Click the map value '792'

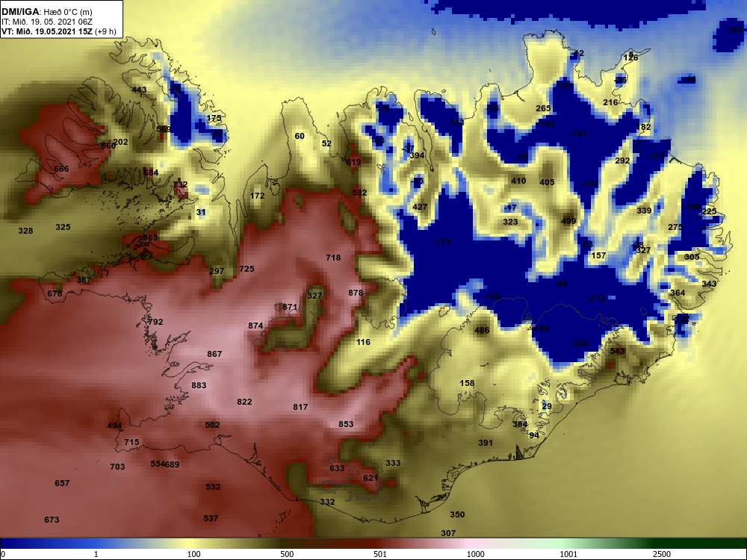(156, 322)
